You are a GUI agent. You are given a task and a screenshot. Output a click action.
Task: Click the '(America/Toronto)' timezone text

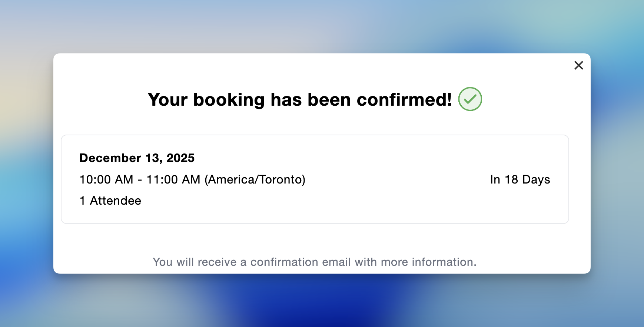[255, 179]
